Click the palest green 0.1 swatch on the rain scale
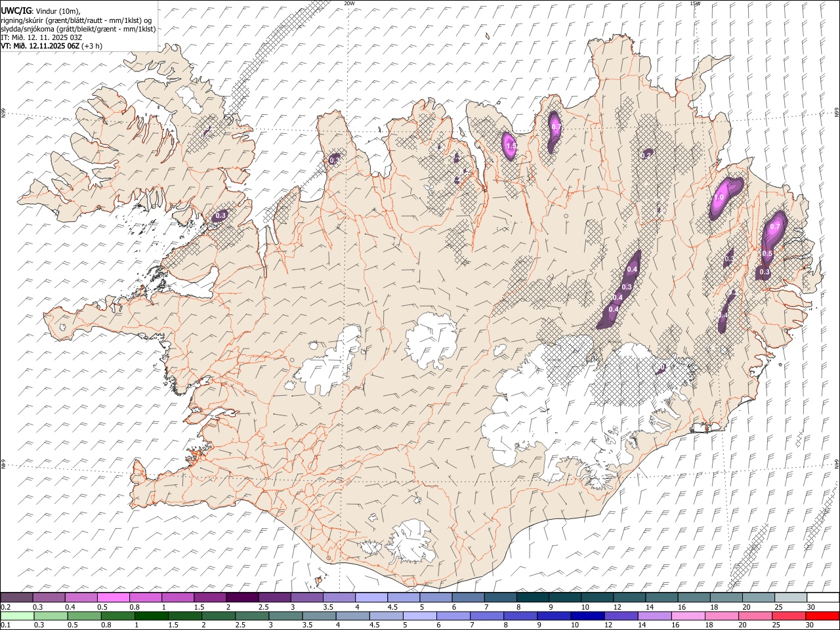840x630 pixels. pos(17,616)
